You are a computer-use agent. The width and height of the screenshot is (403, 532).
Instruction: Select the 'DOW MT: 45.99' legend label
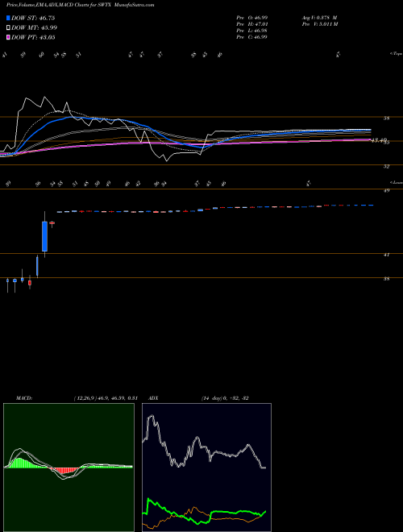35,28
